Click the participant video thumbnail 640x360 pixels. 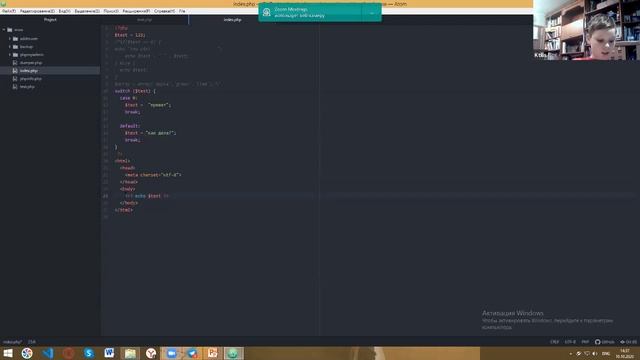point(586,30)
